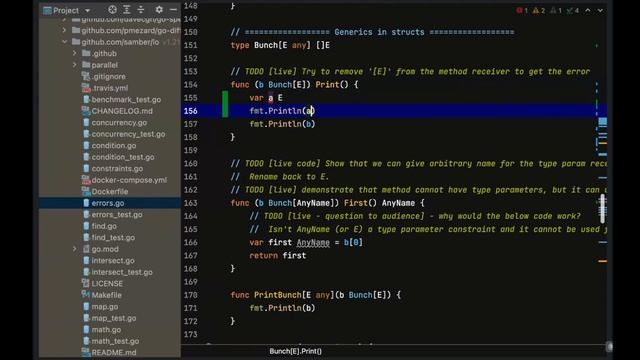Click the yellow warning count 2 indicator

(x=539, y=10)
